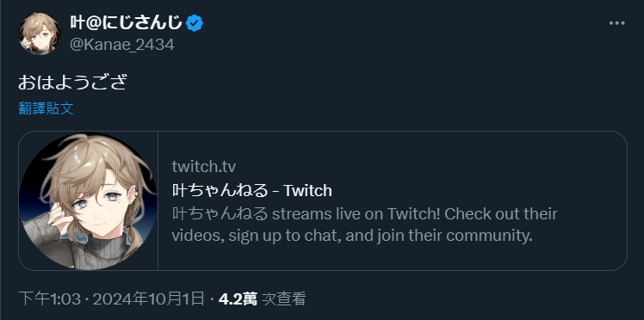Open the 4.2萬 view count

pyautogui.click(x=238, y=299)
